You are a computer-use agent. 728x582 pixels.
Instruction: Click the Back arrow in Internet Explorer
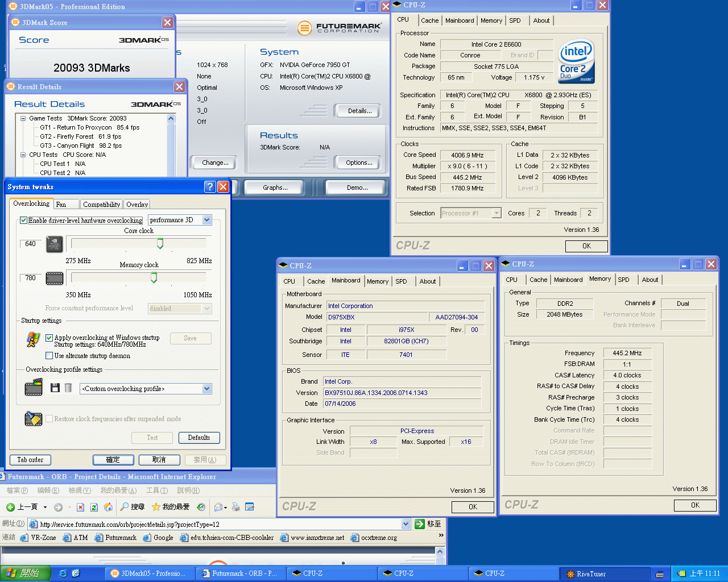tap(10, 507)
